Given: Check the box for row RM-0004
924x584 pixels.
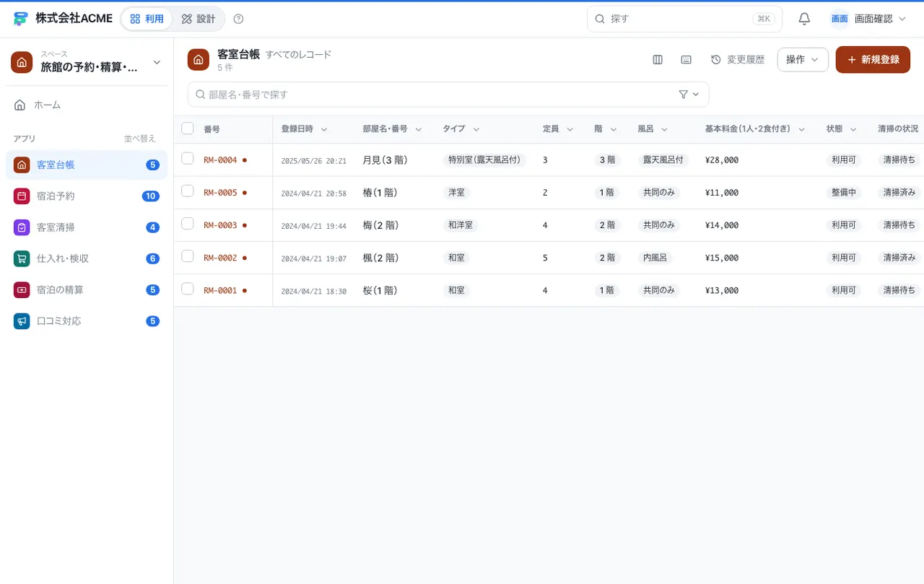Looking at the screenshot, I should (x=188, y=159).
